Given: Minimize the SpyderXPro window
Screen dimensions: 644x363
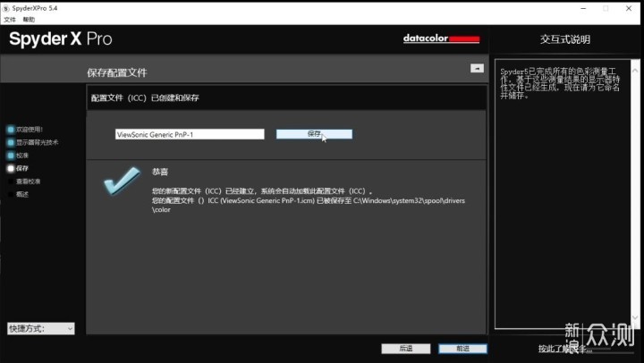Looking at the screenshot, I should 583,8.
